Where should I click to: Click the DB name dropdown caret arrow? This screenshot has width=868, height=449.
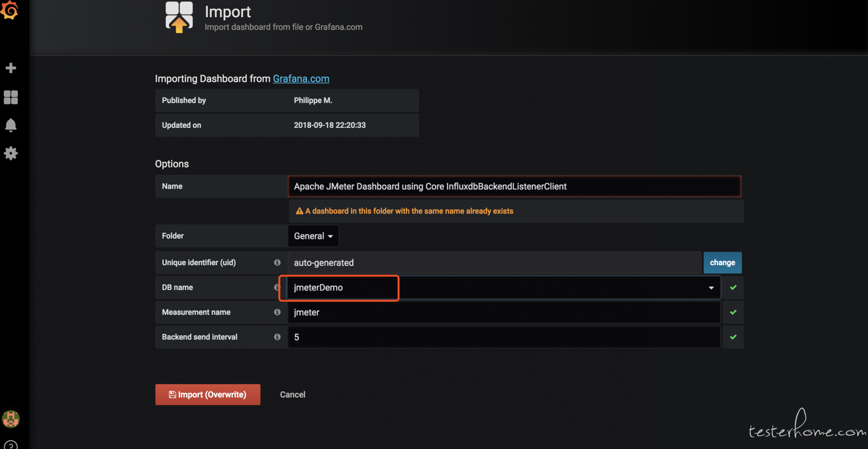tap(711, 288)
